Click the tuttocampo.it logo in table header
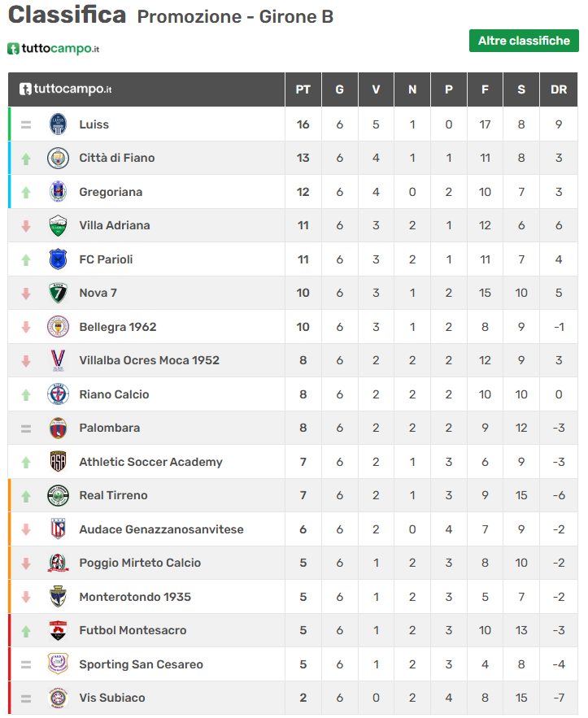Image resolution: width=588 pixels, height=718 pixels. [66, 89]
